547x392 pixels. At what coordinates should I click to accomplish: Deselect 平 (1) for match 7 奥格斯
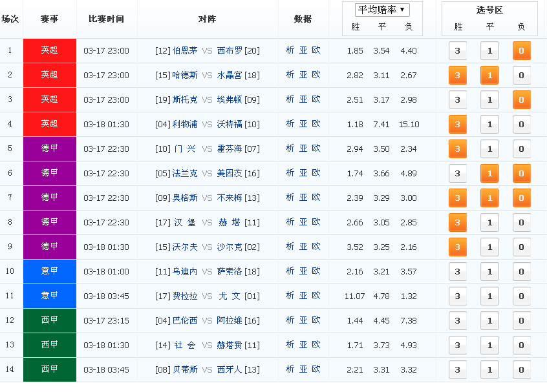(x=489, y=198)
